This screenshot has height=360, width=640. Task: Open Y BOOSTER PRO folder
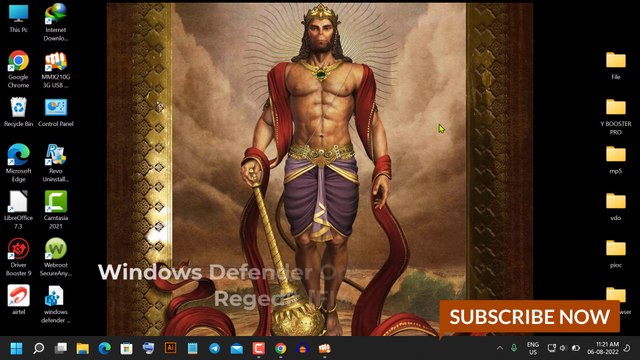616,117
